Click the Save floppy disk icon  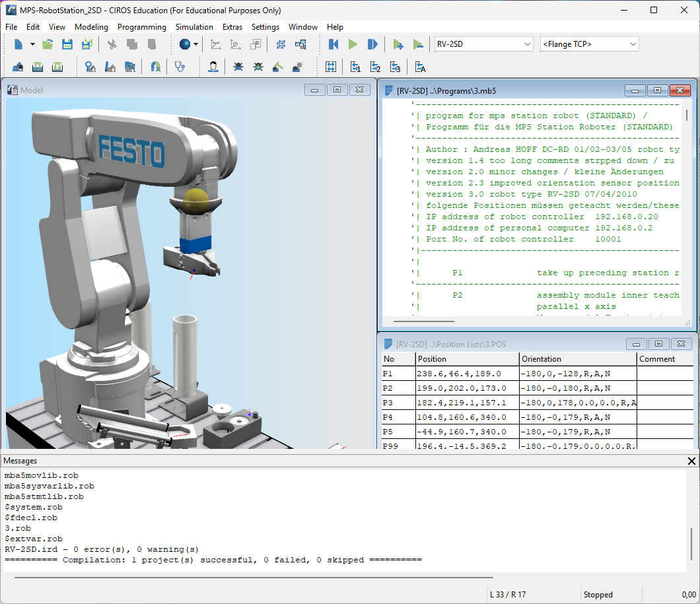click(67, 44)
